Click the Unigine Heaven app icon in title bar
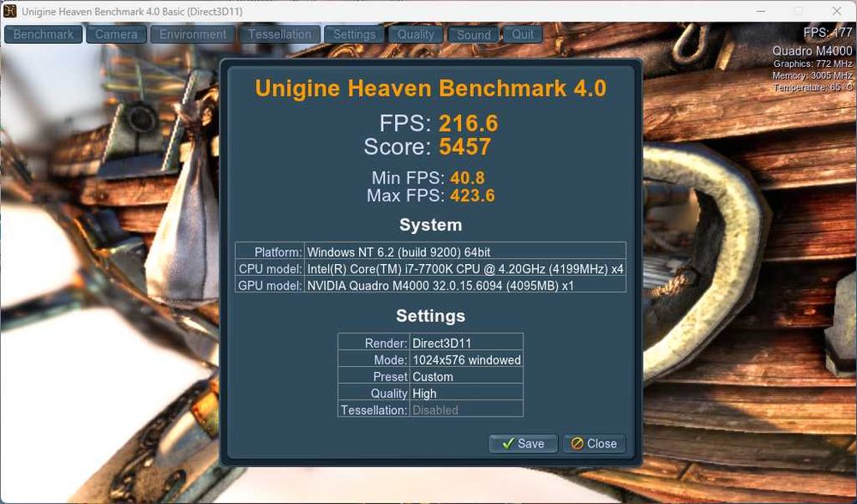 pyautogui.click(x=9, y=10)
